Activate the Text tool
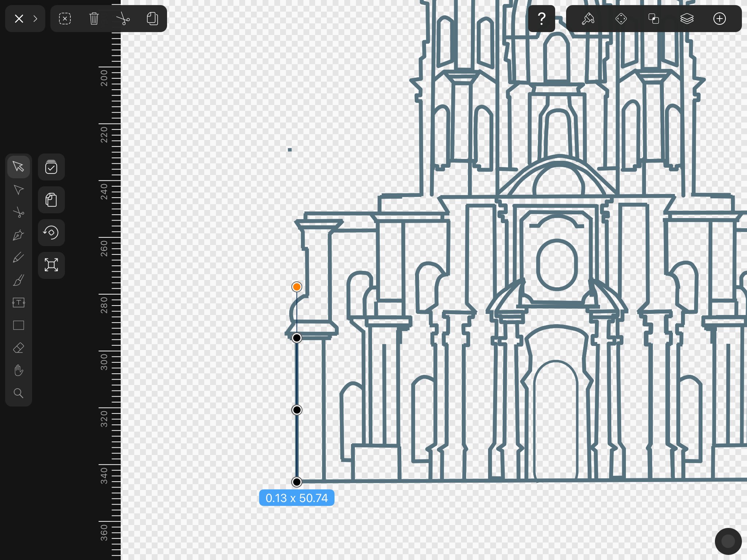Viewport: 747px width, 560px height. pyautogui.click(x=18, y=303)
